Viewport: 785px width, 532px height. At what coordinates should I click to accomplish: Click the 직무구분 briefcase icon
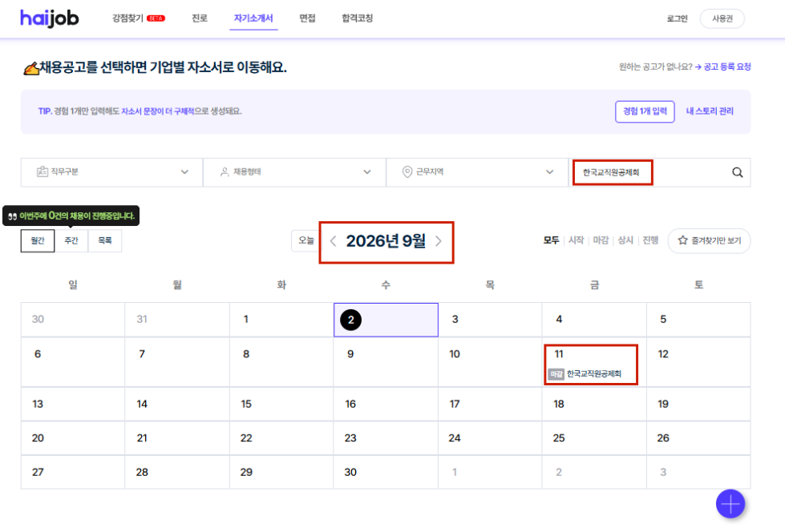click(x=42, y=172)
